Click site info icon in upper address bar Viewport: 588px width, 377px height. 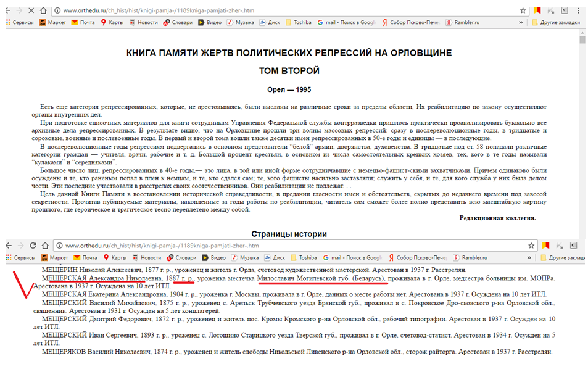[57, 10]
